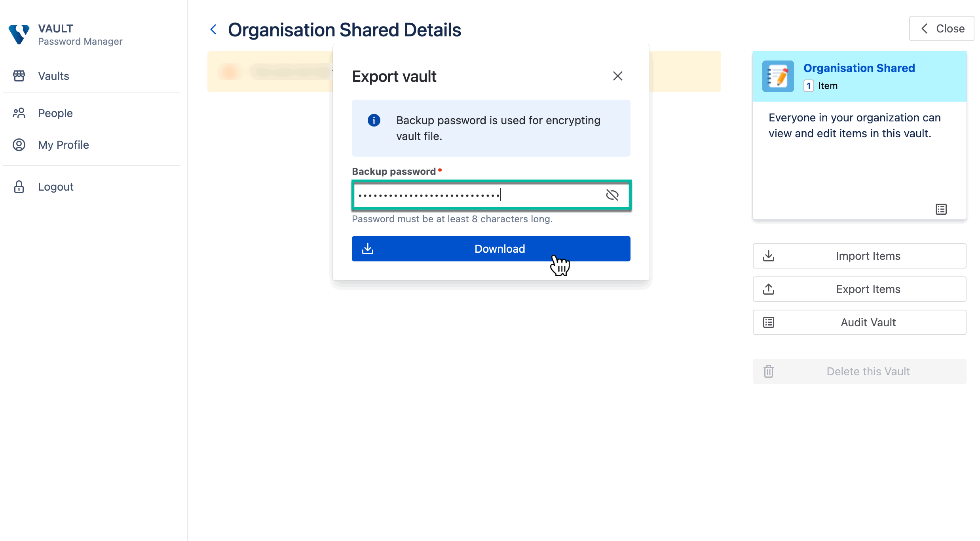Viewport: 980px width, 541px height.
Task: Open My Profile page
Action: 63,145
